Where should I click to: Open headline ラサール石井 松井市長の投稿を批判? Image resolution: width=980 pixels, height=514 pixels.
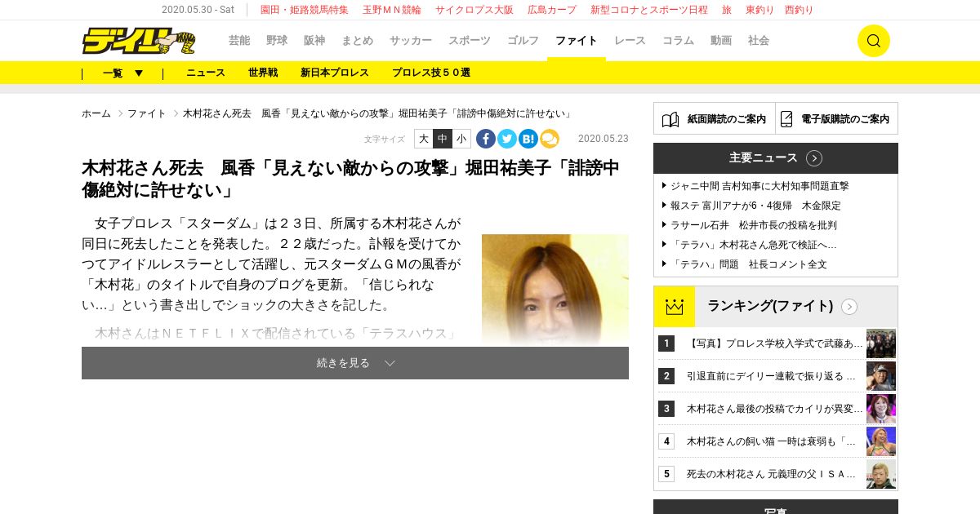754,225
